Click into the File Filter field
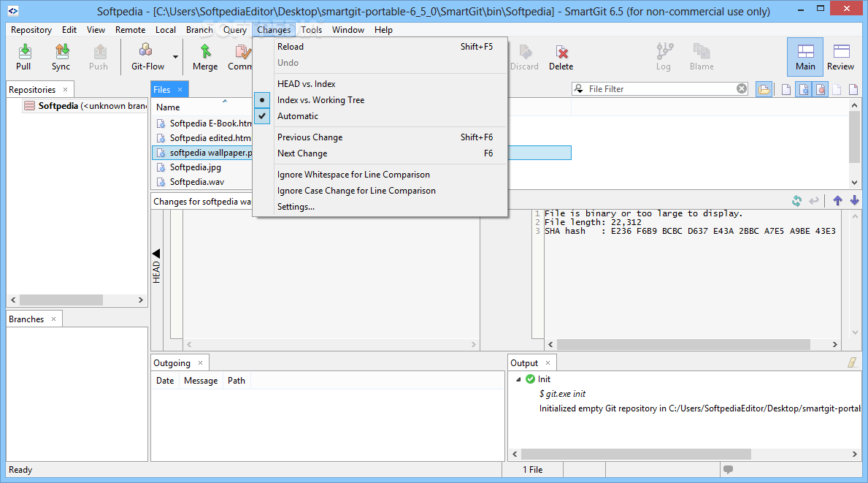868x483 pixels. [661, 89]
